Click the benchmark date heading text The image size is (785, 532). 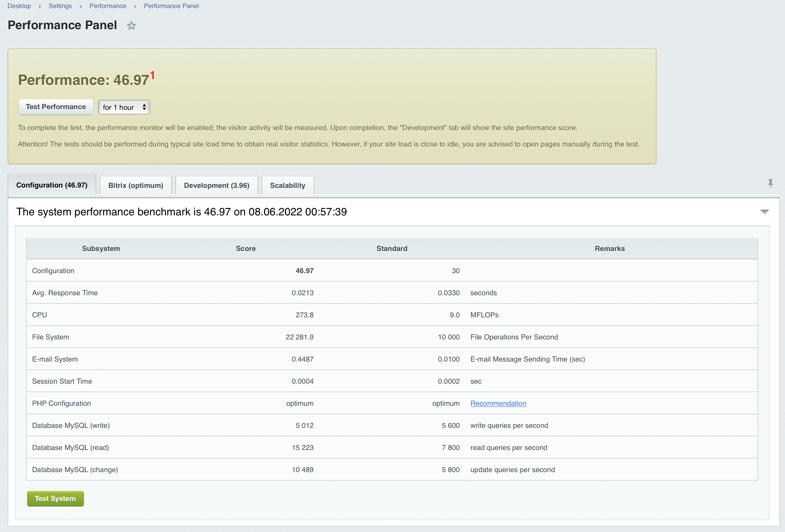(181, 212)
